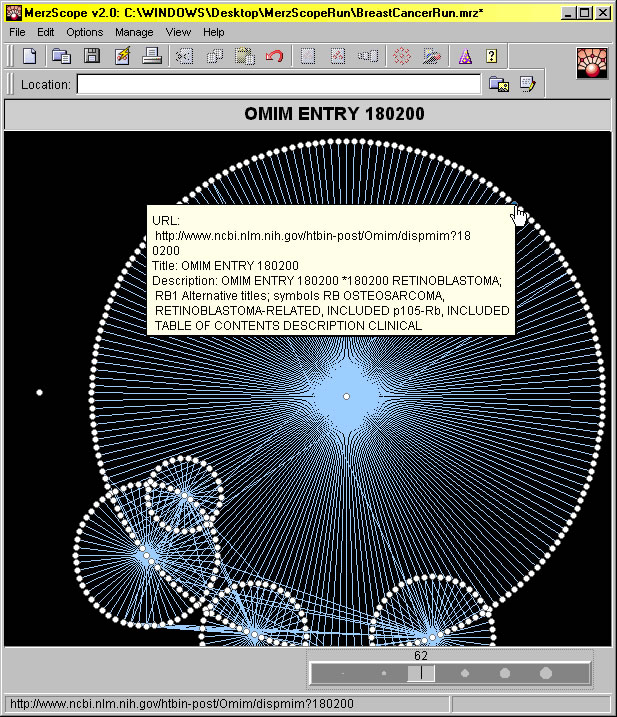
Task: Click the zoom slider thumb at 62
Action: [421, 673]
